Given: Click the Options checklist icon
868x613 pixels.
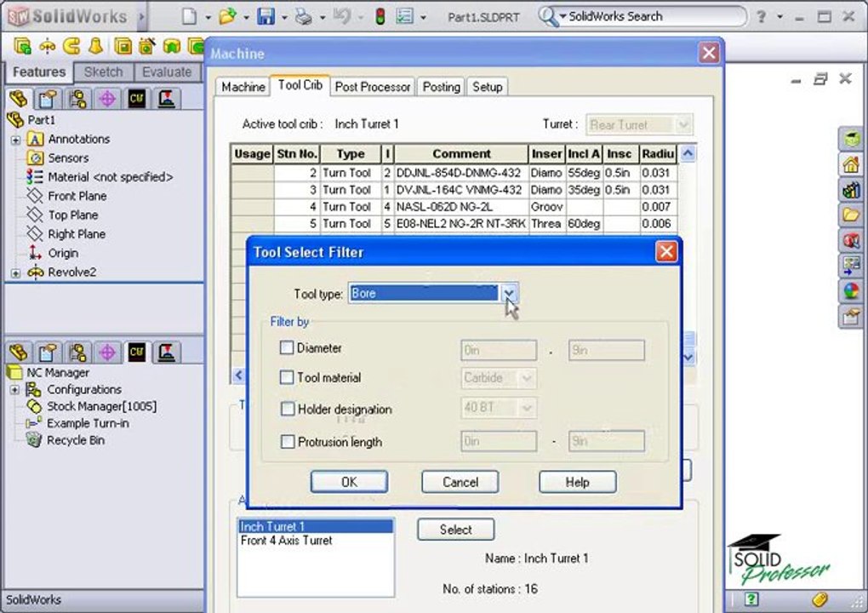Looking at the screenshot, I should 405,17.
